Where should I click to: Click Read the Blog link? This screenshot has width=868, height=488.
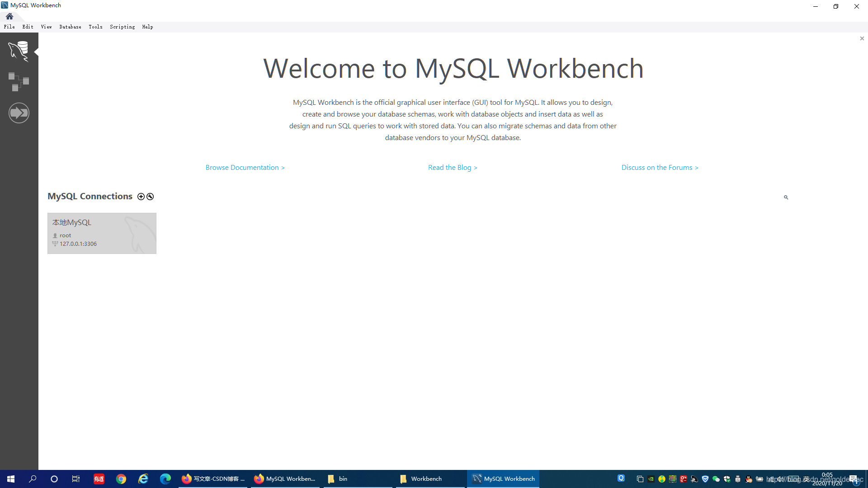pos(453,168)
